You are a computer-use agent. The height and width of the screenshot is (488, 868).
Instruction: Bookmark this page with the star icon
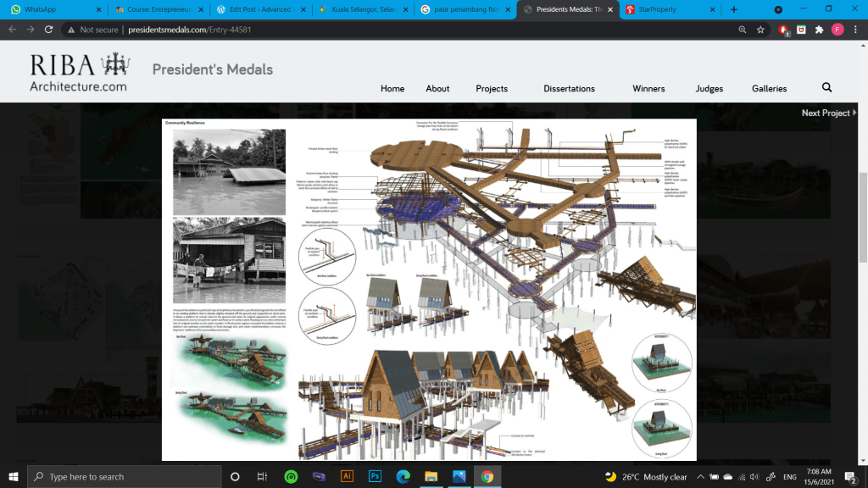(760, 29)
